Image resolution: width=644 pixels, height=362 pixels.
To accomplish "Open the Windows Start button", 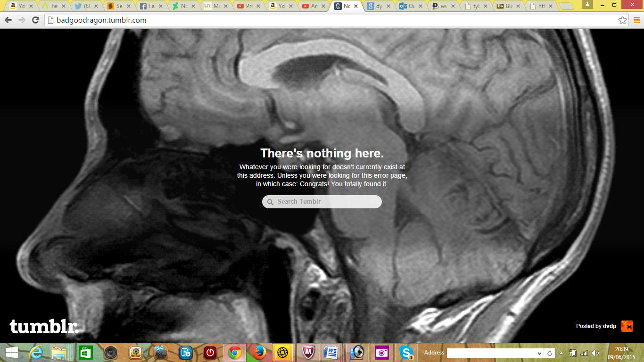I will (11, 353).
